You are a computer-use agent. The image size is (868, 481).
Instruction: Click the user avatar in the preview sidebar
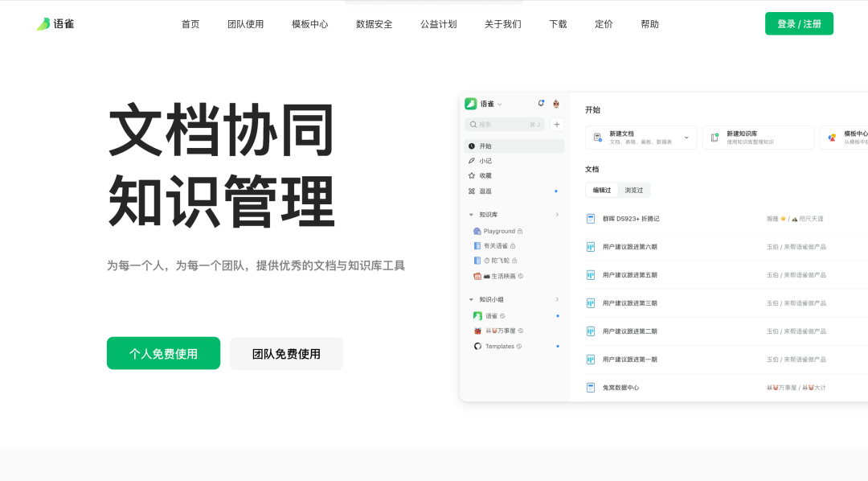556,104
